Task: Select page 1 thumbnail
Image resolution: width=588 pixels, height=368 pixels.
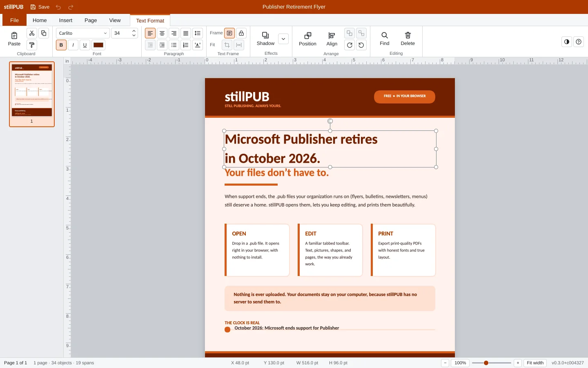Action: tap(32, 94)
